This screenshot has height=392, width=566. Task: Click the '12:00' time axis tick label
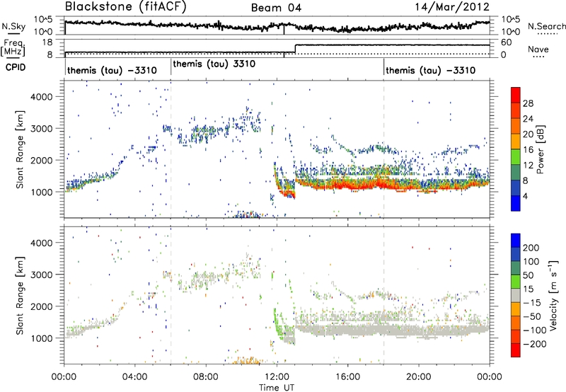277,377
